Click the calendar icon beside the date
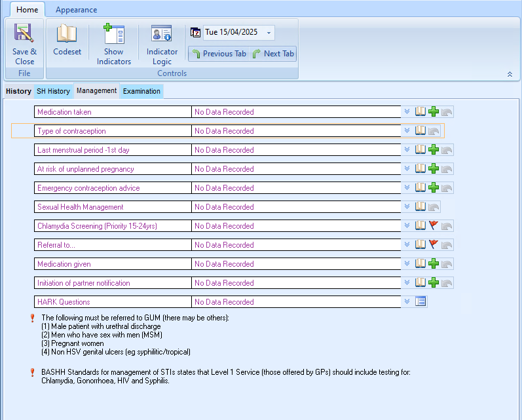Viewport: 522px width, 420px height. pyautogui.click(x=195, y=32)
